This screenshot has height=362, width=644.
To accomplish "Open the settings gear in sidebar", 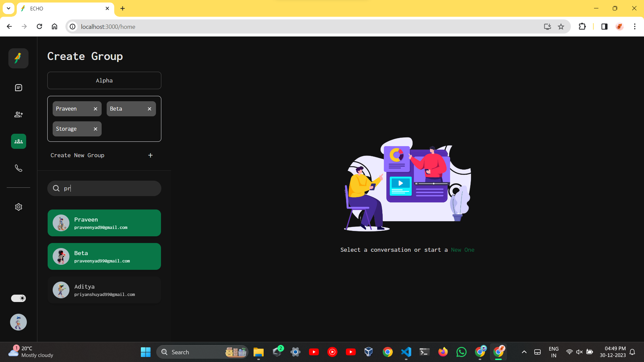I will tap(18, 207).
